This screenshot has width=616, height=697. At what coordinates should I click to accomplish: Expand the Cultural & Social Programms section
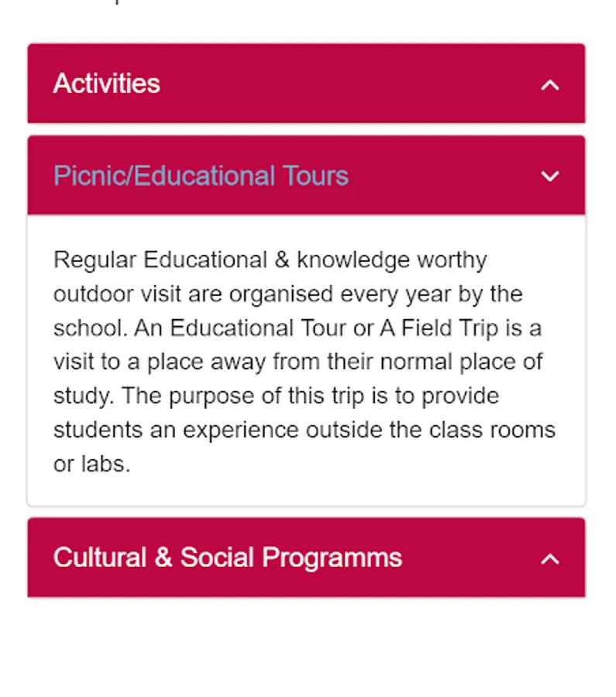(x=306, y=558)
